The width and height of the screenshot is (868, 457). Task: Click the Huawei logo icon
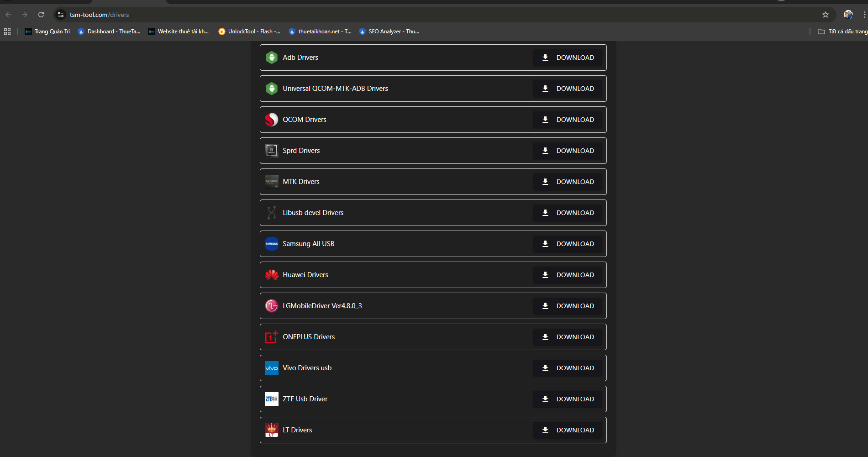272,275
